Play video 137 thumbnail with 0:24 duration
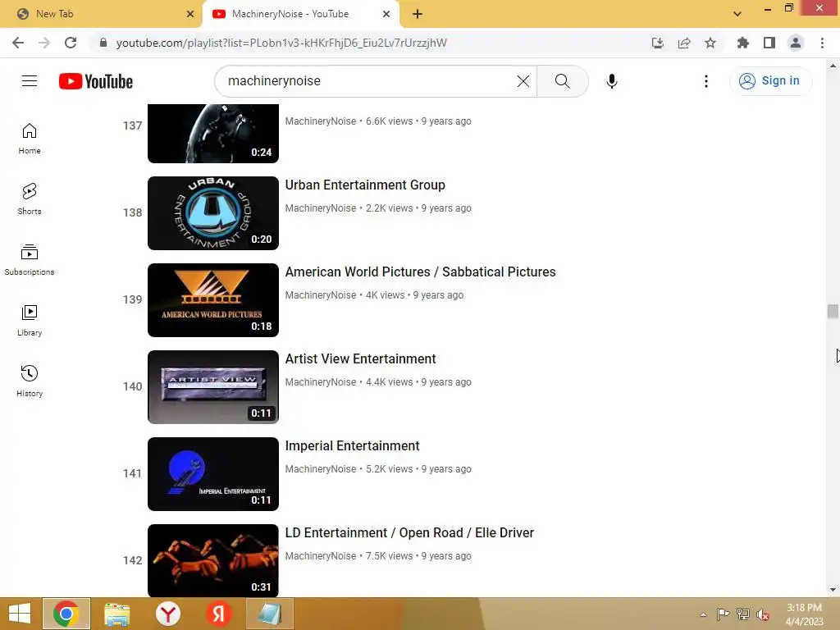 pyautogui.click(x=213, y=134)
